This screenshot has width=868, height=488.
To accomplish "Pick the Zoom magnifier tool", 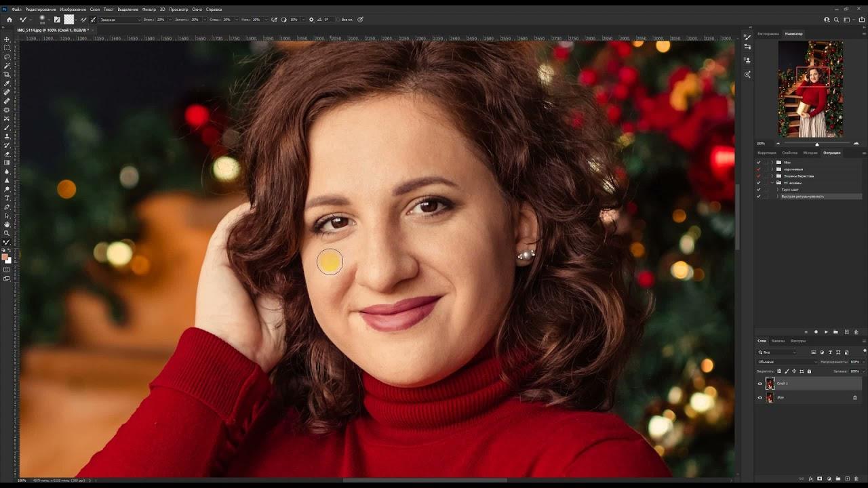I will 7,233.
